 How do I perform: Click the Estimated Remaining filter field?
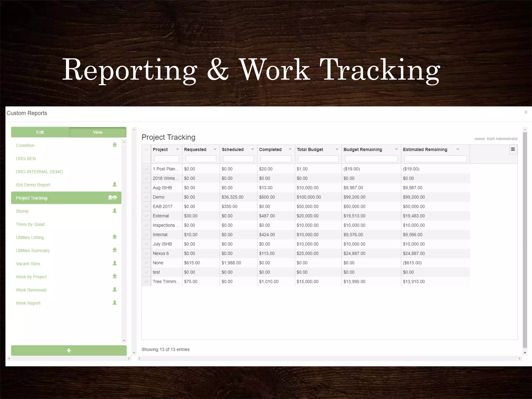[435, 159]
